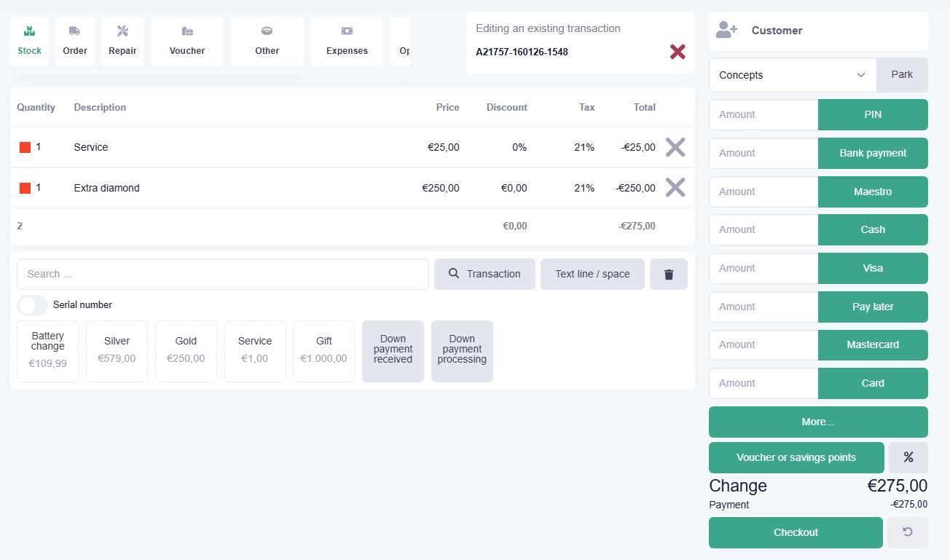Screen dimensions: 950x560
Task: Click the trash can button
Action: [669, 275]
